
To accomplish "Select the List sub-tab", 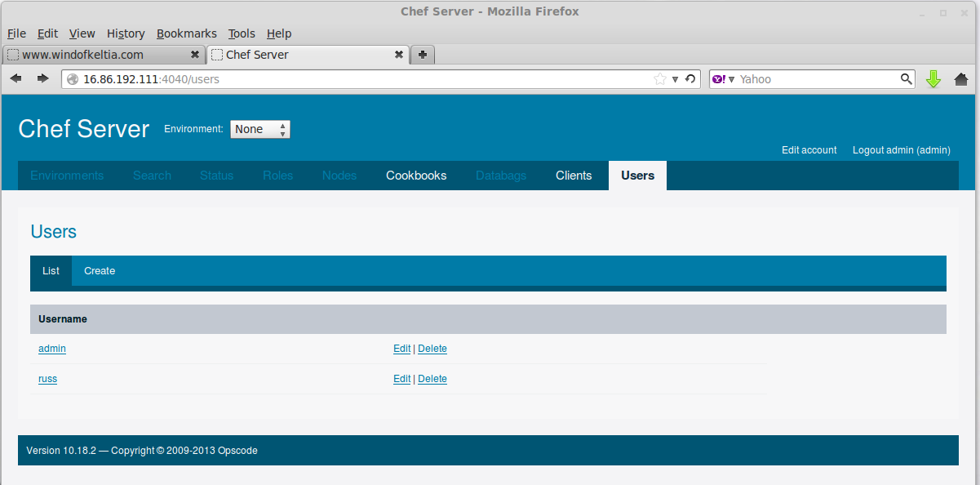I will pyautogui.click(x=51, y=271).
